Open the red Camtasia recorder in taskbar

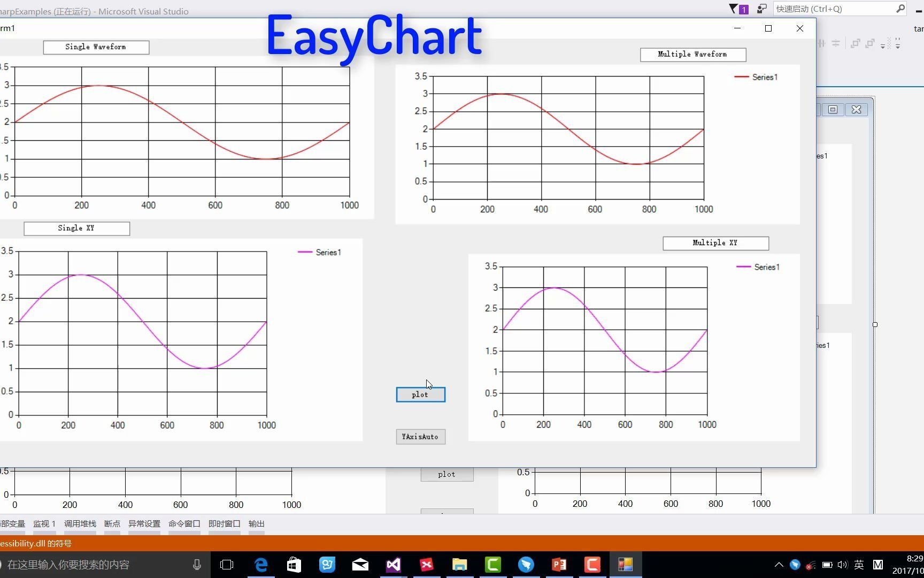(592, 565)
